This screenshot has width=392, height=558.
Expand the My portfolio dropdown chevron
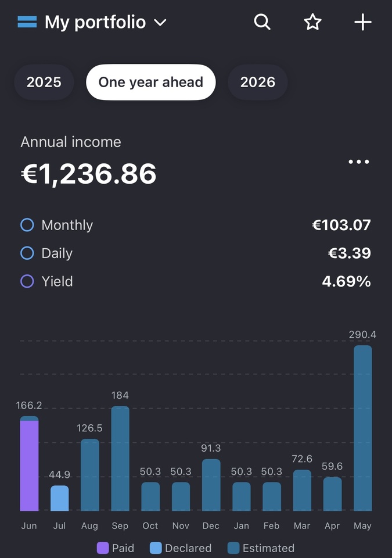pos(160,23)
